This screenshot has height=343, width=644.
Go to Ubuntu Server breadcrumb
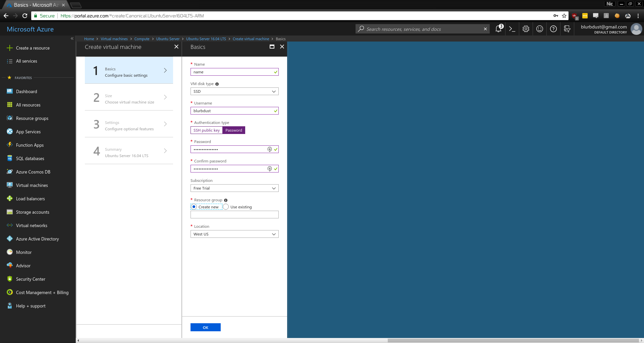pyautogui.click(x=168, y=39)
